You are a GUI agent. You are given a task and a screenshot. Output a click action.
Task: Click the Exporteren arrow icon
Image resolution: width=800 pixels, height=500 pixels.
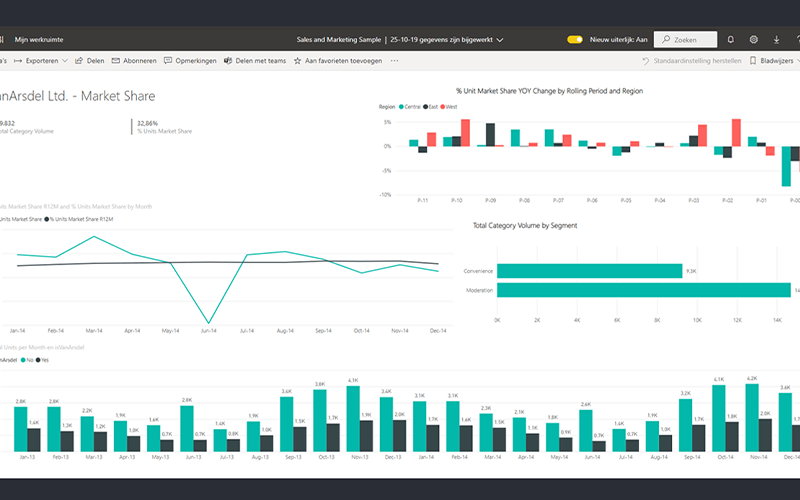(x=18, y=60)
